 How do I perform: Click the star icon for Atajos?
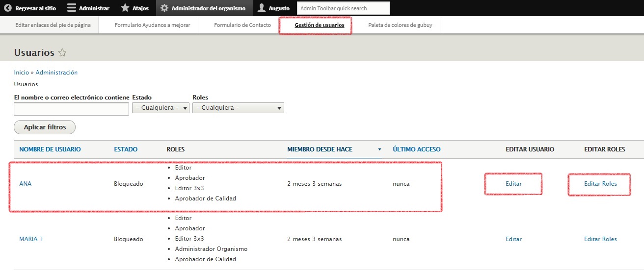coord(125,8)
